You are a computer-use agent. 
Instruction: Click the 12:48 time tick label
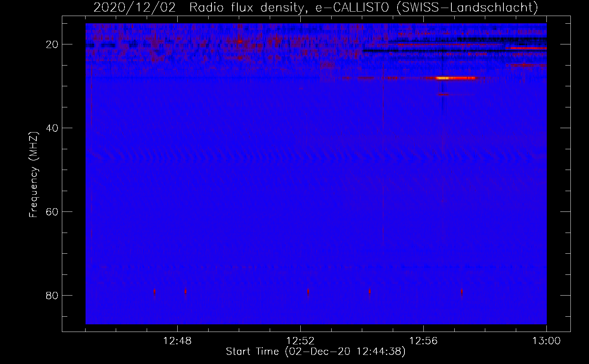click(x=177, y=341)
